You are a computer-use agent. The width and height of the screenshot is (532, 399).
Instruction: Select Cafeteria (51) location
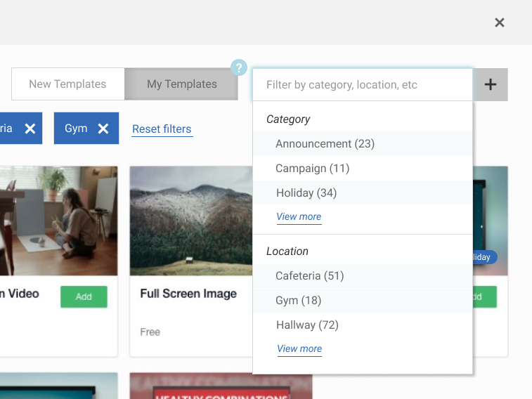(363, 276)
